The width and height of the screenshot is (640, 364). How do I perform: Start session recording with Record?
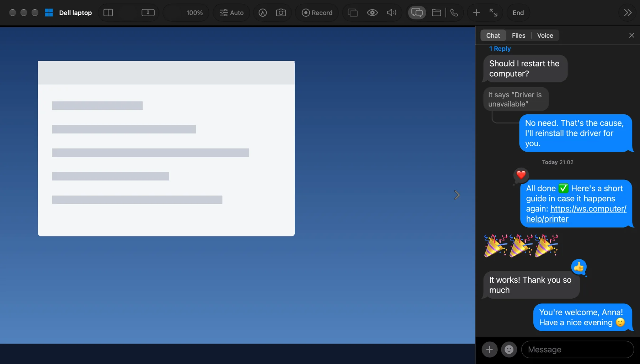[x=317, y=13]
